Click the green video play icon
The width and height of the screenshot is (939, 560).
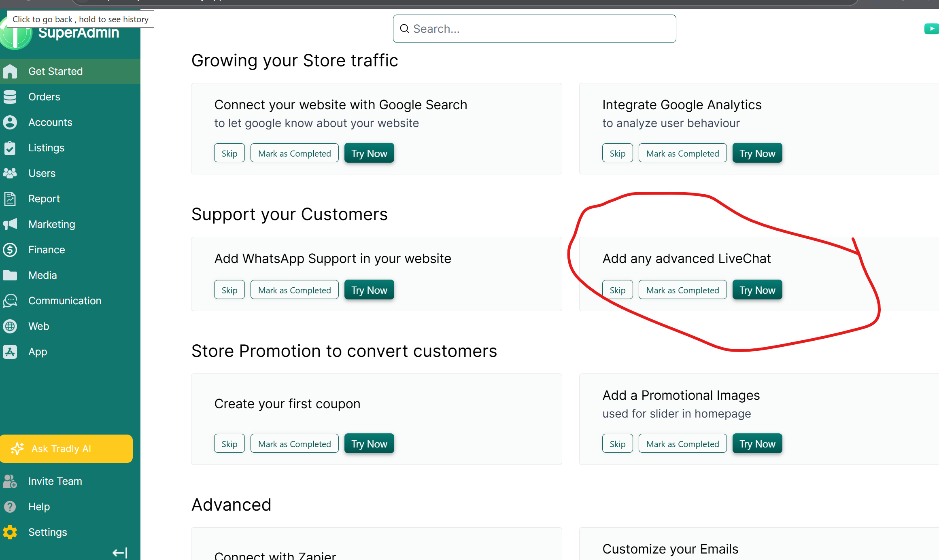(932, 29)
